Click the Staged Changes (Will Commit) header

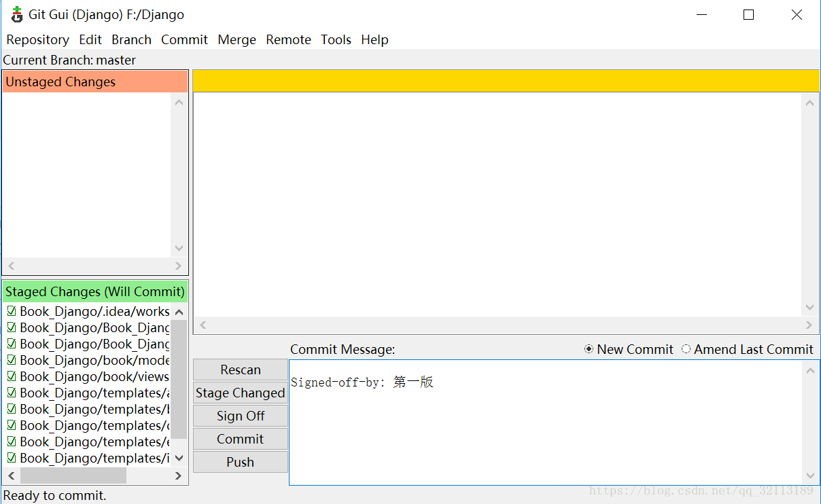(x=95, y=291)
